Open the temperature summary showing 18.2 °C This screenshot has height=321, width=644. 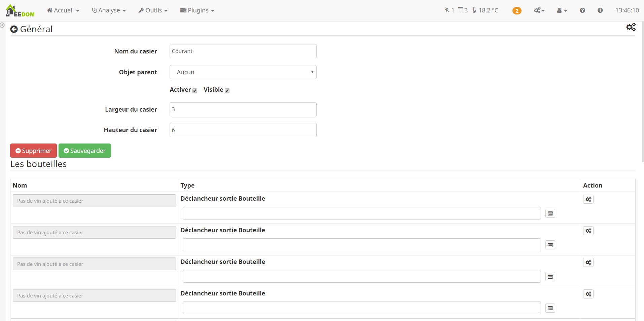[485, 10]
